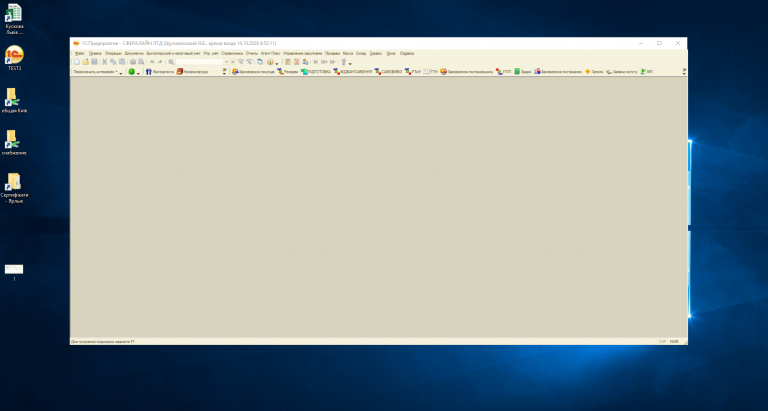Expand the search field history dropdown
This screenshot has height=411, width=768.
[x=226, y=62]
